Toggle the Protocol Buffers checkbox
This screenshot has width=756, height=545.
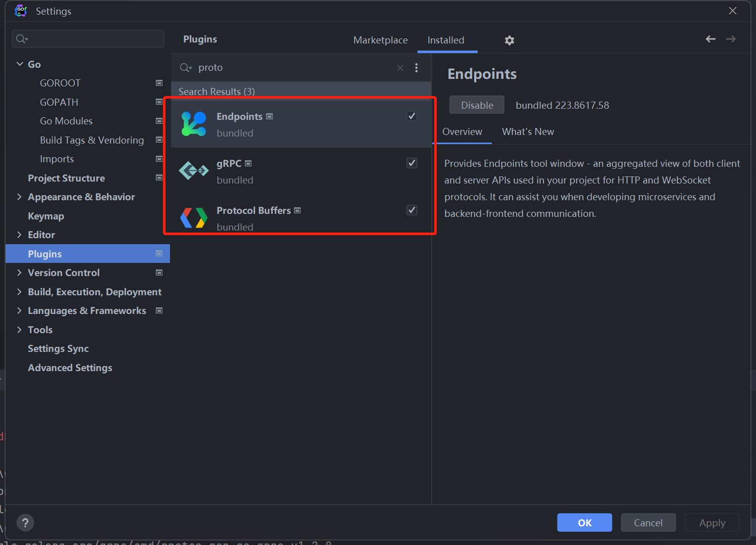pyautogui.click(x=411, y=210)
